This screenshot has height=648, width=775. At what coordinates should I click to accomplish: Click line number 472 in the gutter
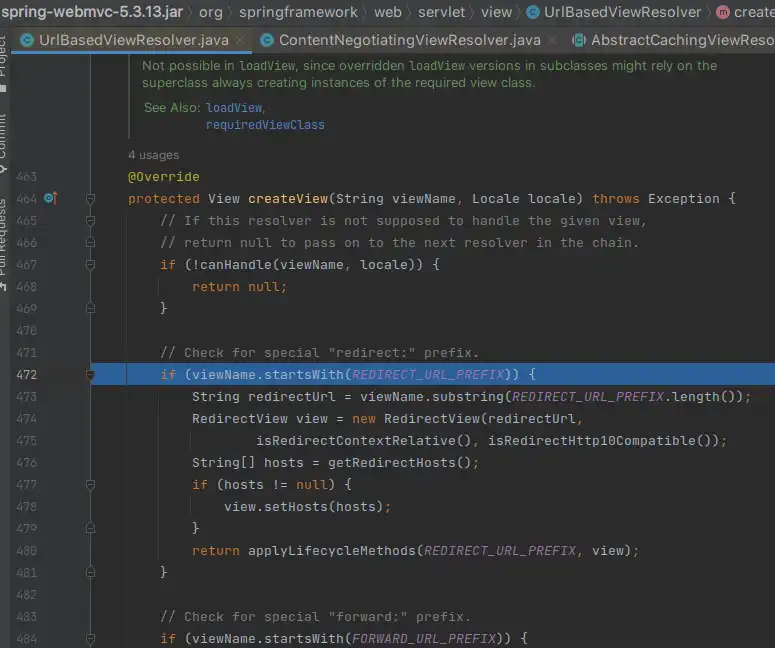[26, 375]
